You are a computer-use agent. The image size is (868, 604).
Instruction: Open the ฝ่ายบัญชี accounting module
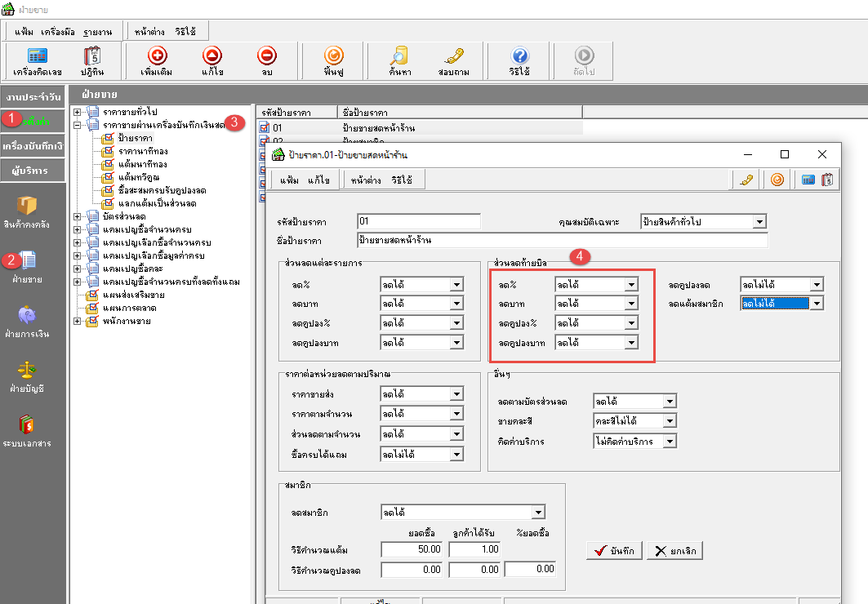point(27,375)
